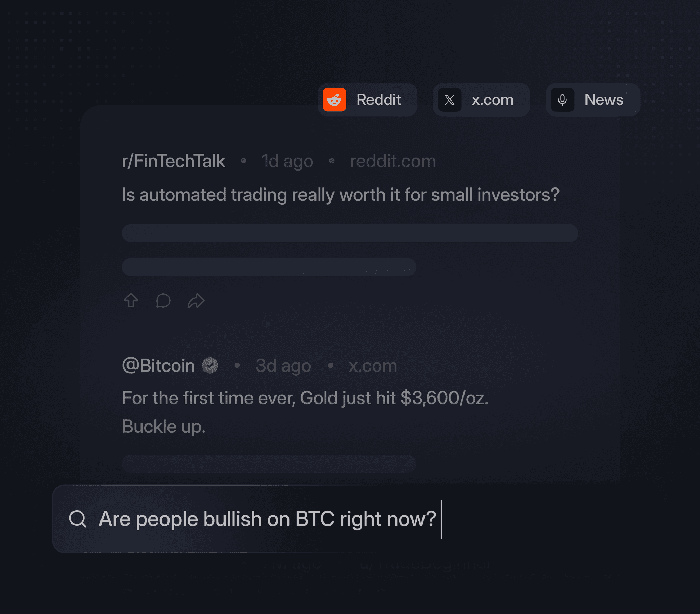
Task: Click the Reddit alien logo icon
Action: point(334,100)
